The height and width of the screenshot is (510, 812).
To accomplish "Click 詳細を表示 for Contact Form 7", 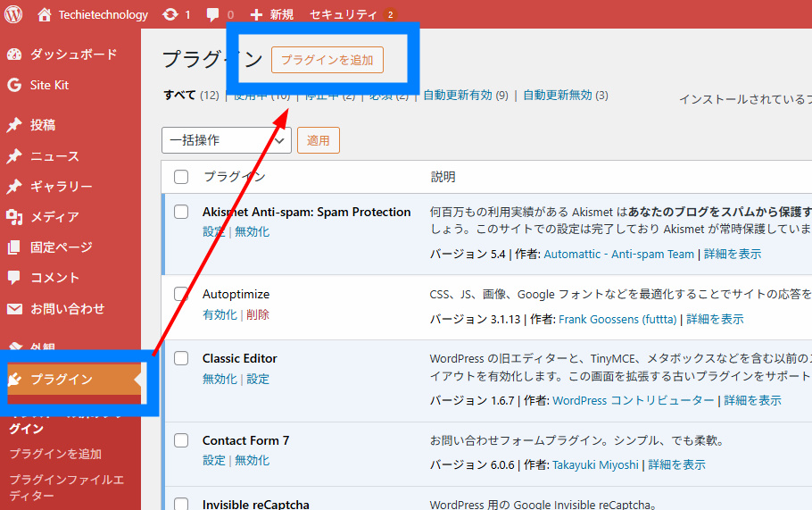I will 677,465.
